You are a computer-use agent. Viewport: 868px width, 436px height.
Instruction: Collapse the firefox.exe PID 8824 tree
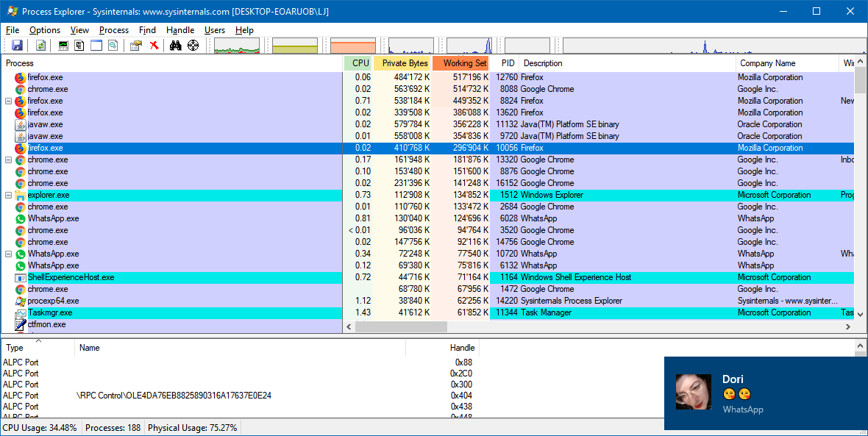pyautogui.click(x=8, y=101)
